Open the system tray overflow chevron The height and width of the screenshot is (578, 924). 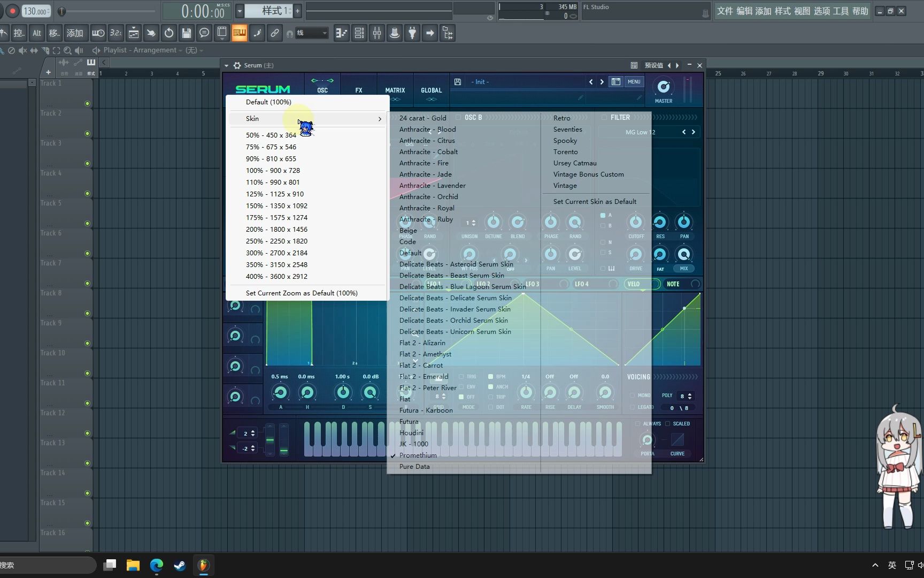click(875, 565)
